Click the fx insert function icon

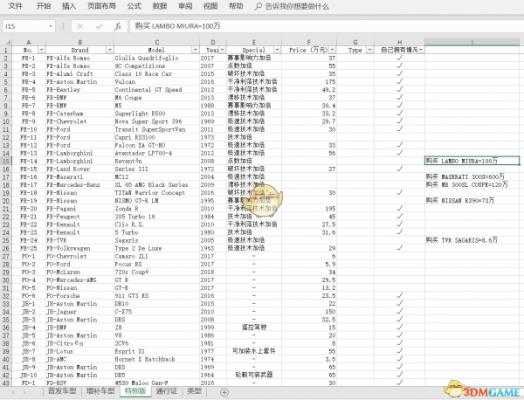point(117,26)
